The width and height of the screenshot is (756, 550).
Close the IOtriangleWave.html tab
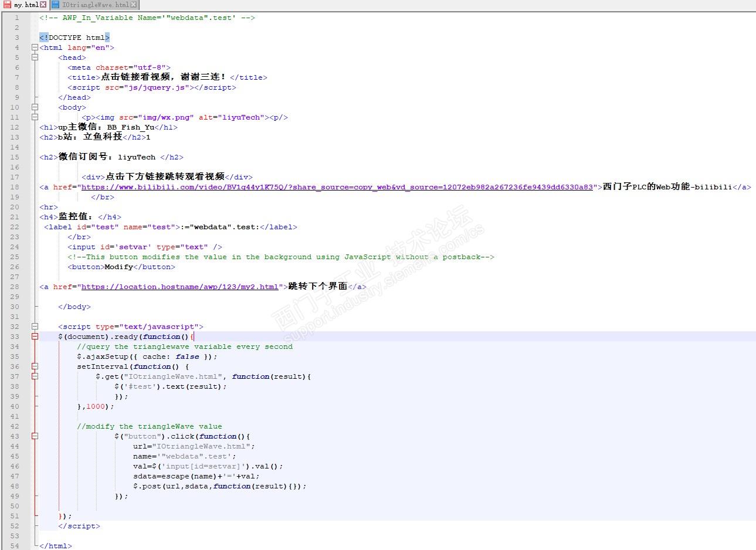click(134, 5)
